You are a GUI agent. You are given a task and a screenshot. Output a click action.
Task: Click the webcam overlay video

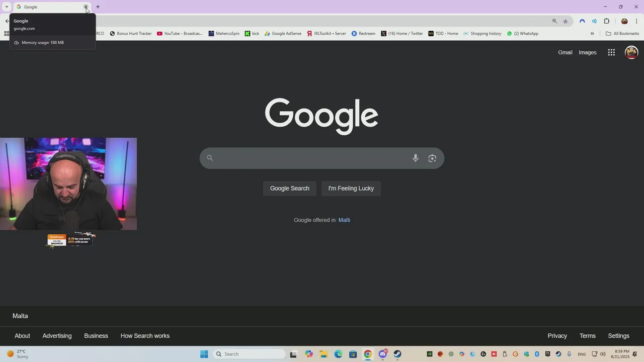[68, 184]
